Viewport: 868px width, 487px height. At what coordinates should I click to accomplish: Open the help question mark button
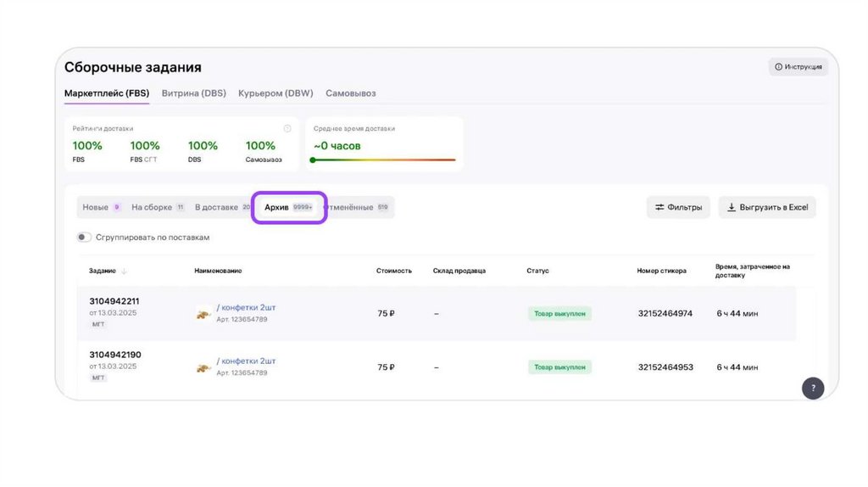pyautogui.click(x=813, y=389)
